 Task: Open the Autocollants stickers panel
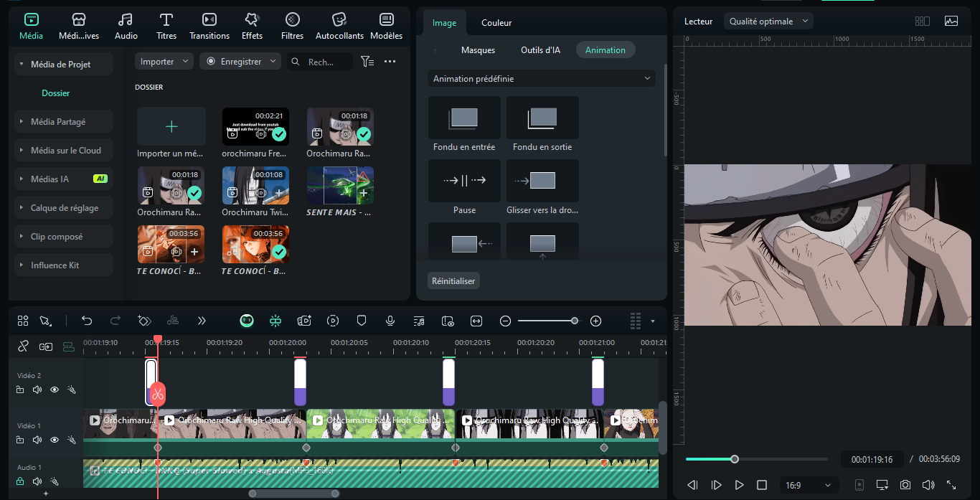pyautogui.click(x=339, y=26)
